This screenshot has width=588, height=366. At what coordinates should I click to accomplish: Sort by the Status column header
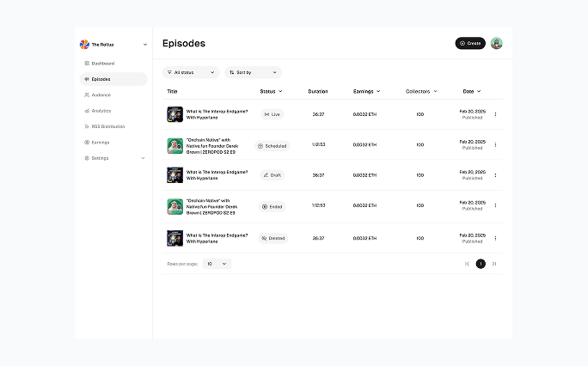pyautogui.click(x=271, y=91)
